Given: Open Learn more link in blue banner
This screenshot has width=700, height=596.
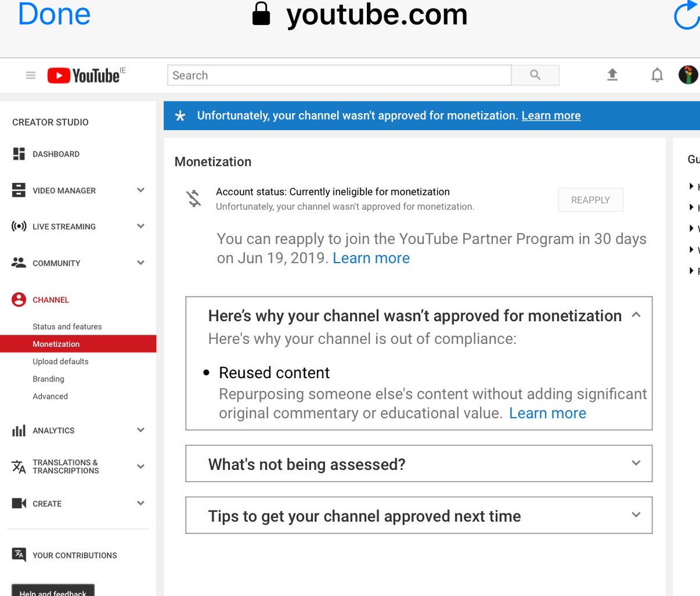Looking at the screenshot, I should [x=551, y=116].
